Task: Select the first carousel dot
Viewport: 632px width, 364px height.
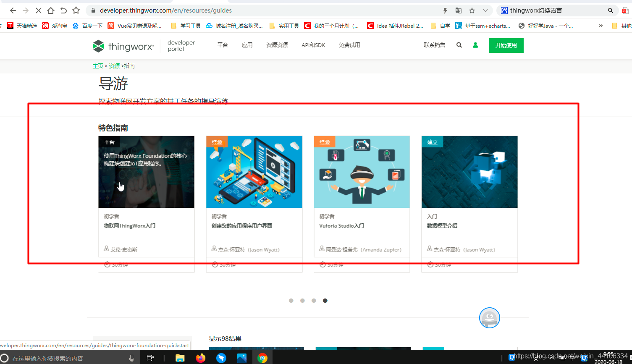Action: [x=291, y=301]
